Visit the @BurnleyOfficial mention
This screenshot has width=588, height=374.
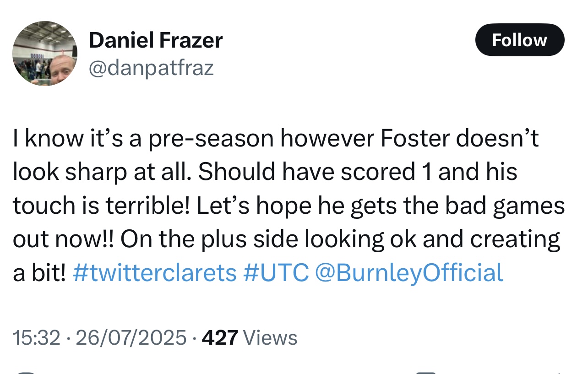(409, 272)
